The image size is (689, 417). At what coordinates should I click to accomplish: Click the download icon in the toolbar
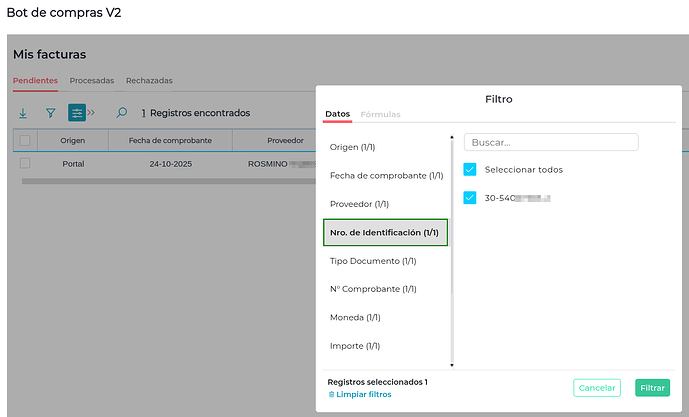(x=23, y=113)
